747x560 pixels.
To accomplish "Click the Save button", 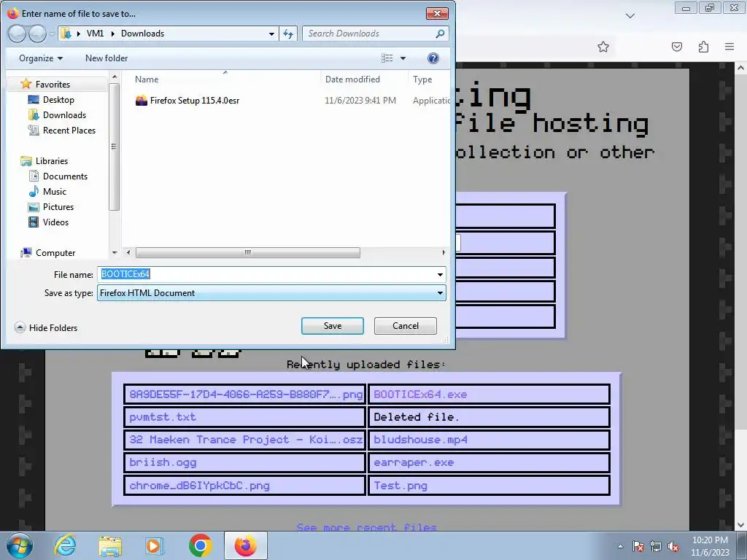I will (333, 326).
